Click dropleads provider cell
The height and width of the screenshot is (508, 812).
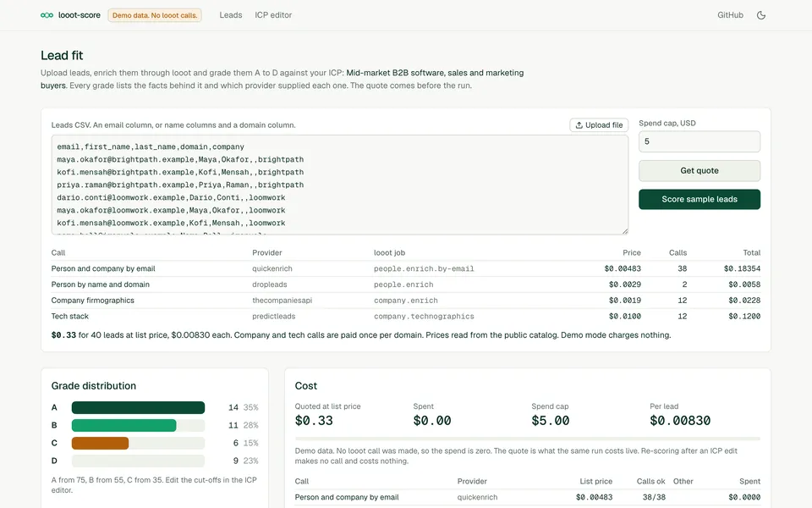(269, 284)
